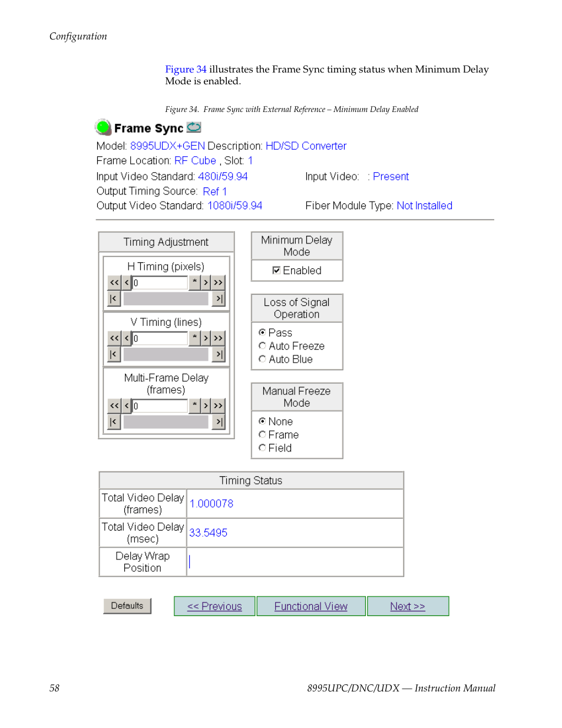The width and height of the screenshot is (562, 728).
Task: Click the V Timing slider bar
Action: tap(166, 354)
